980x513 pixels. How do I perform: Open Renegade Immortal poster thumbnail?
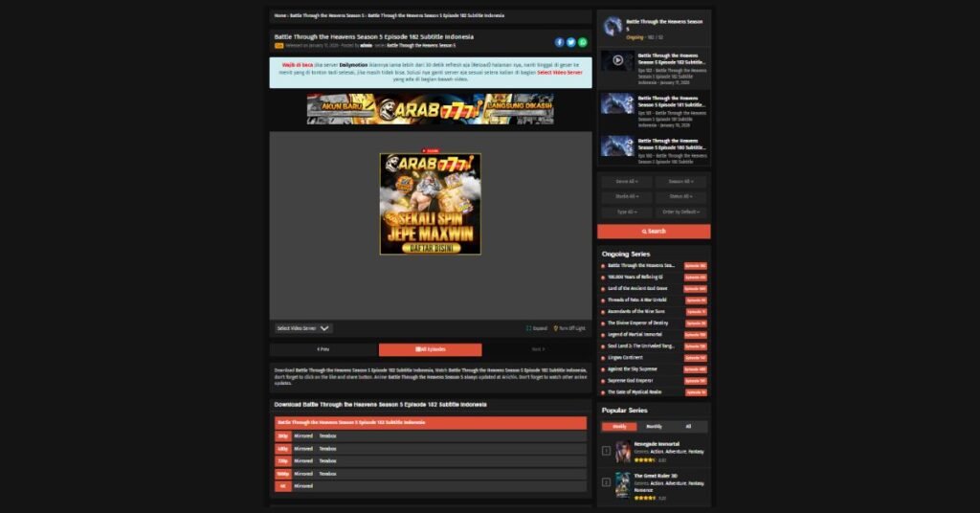[622, 452]
